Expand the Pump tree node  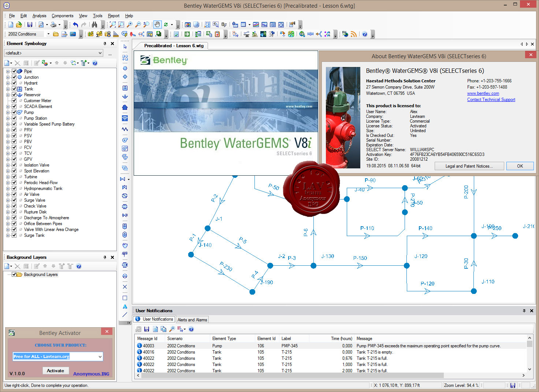(x=8, y=112)
